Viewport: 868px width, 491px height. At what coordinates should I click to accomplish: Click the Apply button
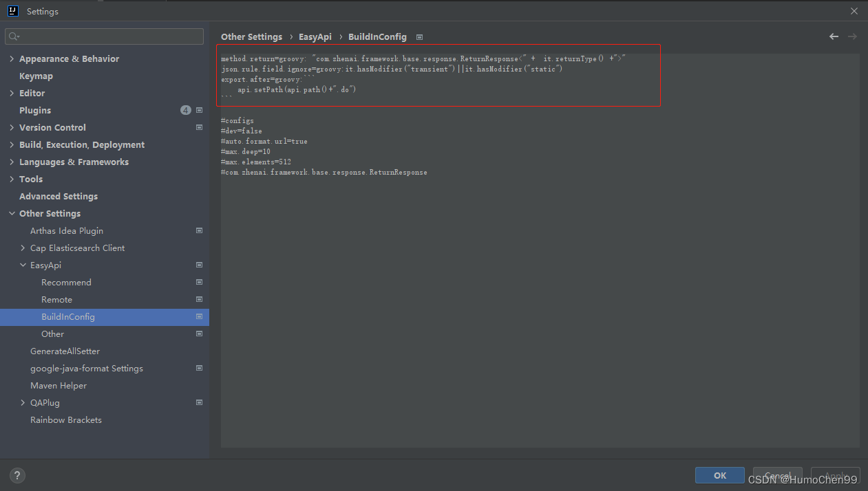tap(835, 475)
